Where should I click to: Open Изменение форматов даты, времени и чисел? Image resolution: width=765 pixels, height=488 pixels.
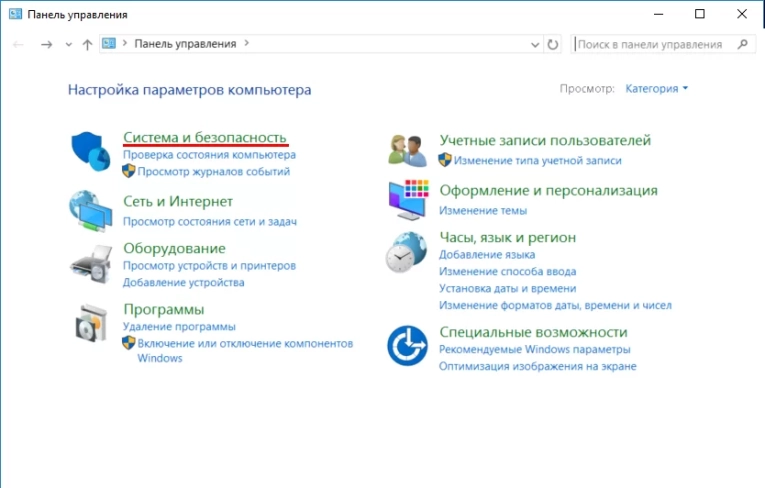(555, 305)
